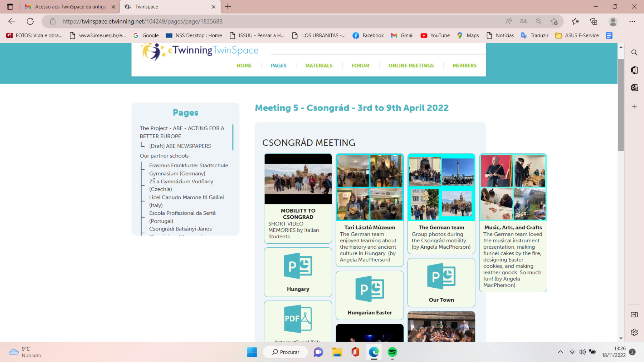Viewport: 644px width, 362px height.
Task: Open browser Collections
Action: coord(594,21)
